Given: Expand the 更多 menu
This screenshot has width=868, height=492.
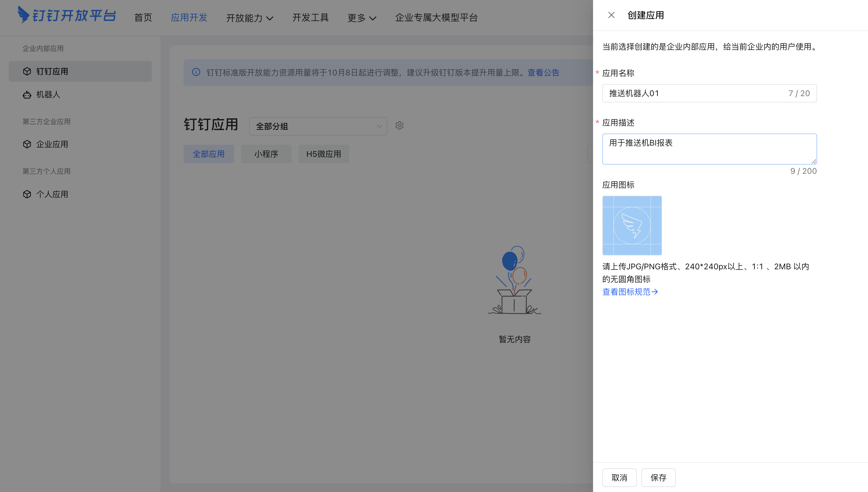Looking at the screenshot, I should tap(362, 18).
